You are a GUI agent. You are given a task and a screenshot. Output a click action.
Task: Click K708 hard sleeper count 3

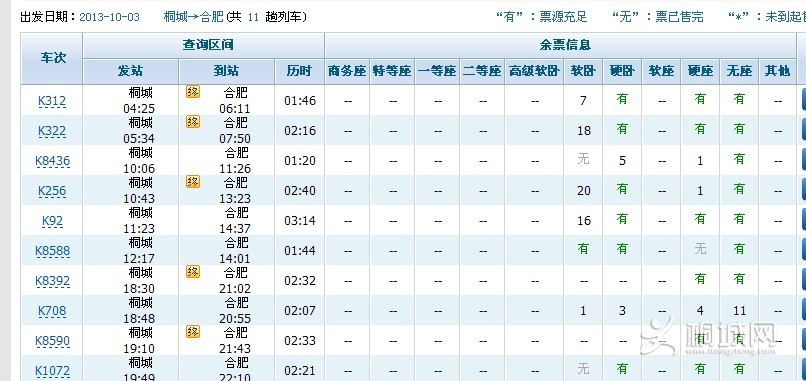(x=622, y=311)
